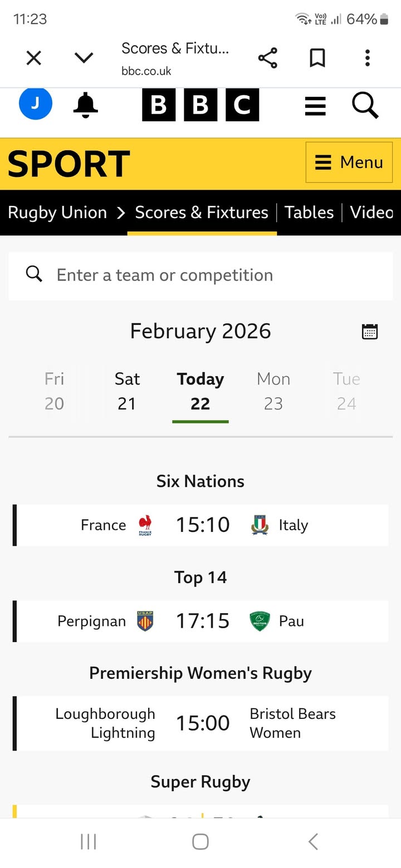Expand the browser tab down-chevron

[84, 58]
